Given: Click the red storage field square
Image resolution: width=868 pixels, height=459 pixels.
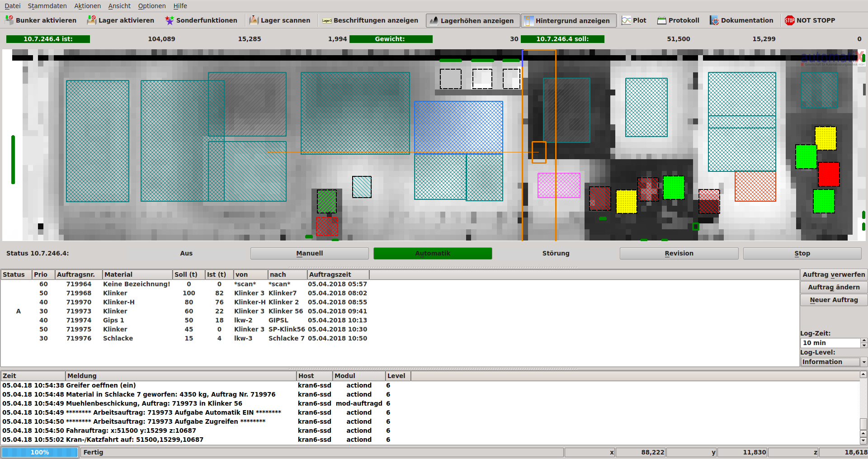Looking at the screenshot, I should coord(829,174).
